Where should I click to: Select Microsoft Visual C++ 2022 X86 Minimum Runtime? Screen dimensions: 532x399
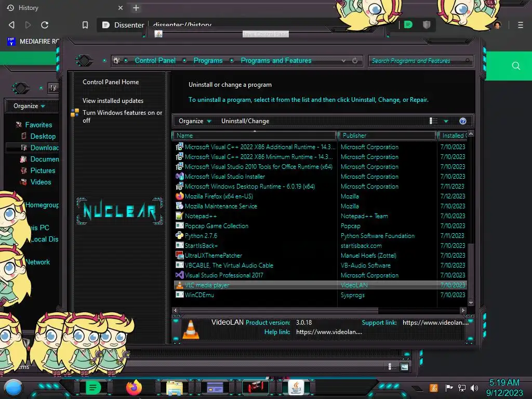coord(254,157)
